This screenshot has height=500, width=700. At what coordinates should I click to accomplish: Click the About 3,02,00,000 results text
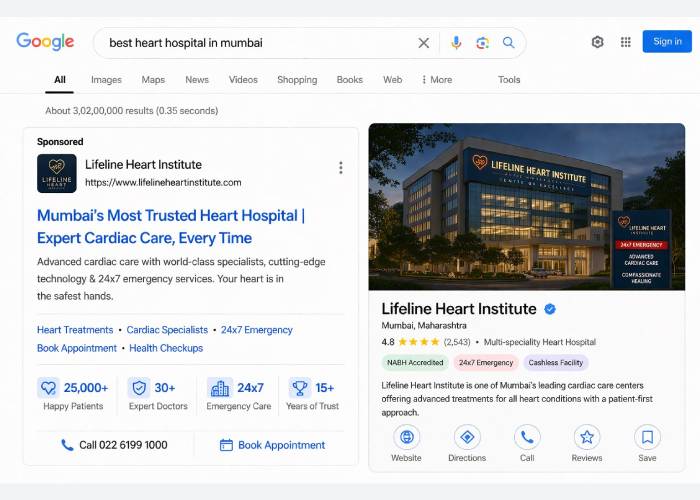132,111
